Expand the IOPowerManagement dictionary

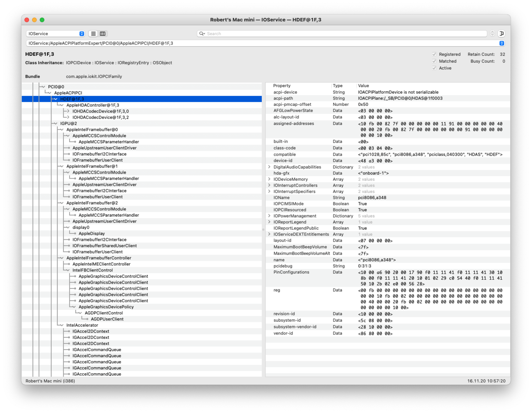tap(269, 216)
